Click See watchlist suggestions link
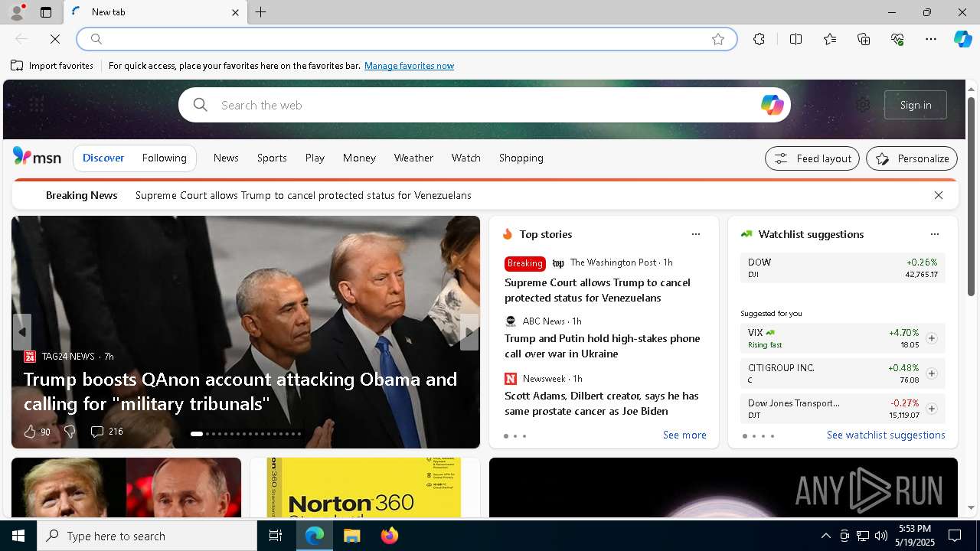980x551 pixels. [x=886, y=435]
